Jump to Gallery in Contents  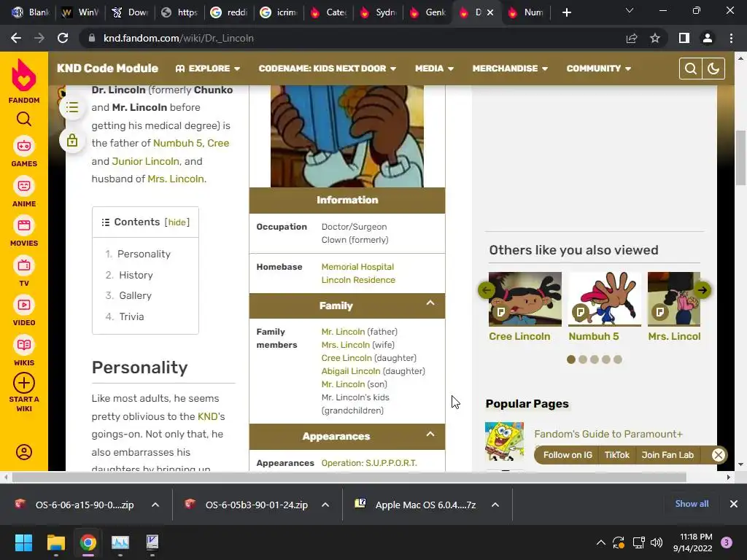point(135,296)
